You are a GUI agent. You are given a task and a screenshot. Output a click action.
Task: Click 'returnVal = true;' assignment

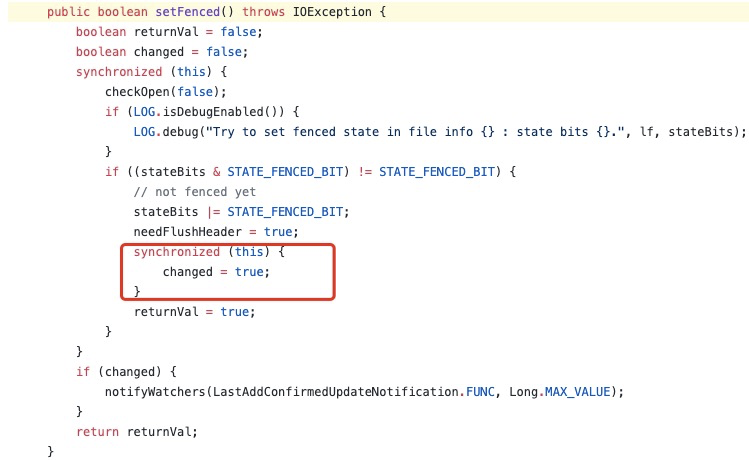194,312
